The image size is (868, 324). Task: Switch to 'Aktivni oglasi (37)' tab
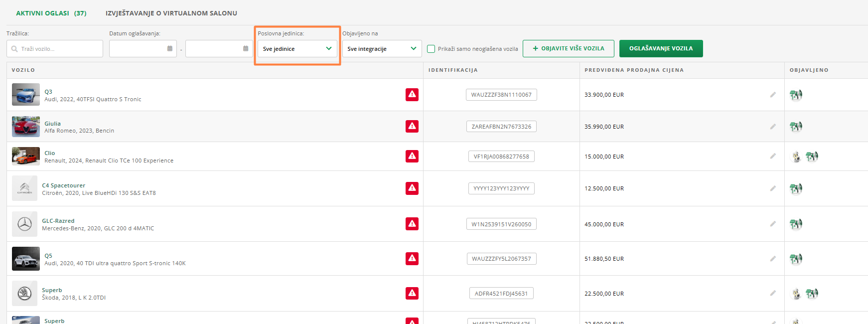[x=51, y=13]
